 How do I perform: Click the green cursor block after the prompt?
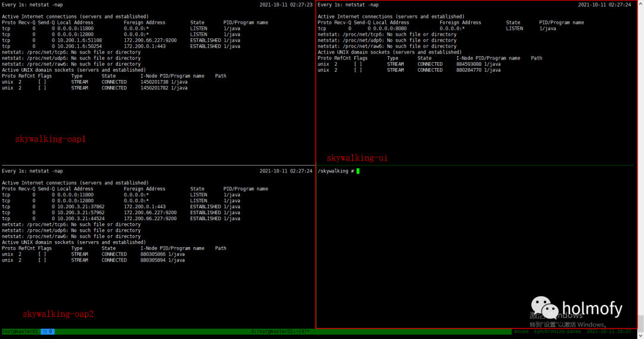click(358, 171)
